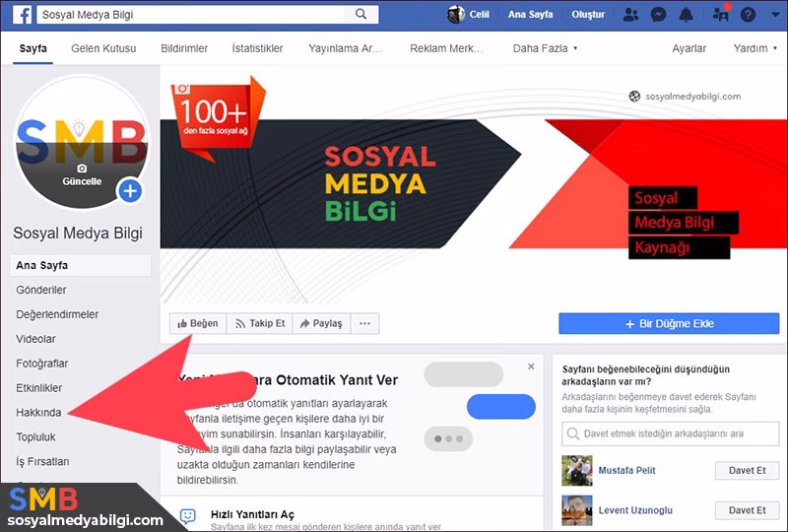This screenshot has width=788, height=532.
Task: Click the Sosyal Medya Bilgi page name
Action: (78, 233)
